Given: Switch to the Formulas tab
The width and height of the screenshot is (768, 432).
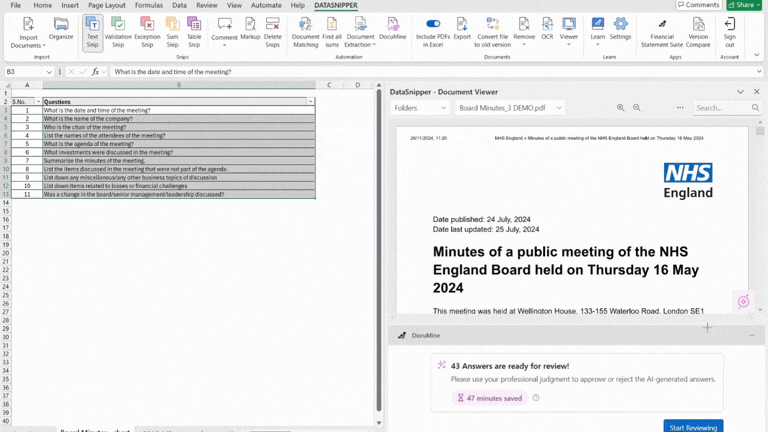Looking at the screenshot, I should click(x=148, y=5).
